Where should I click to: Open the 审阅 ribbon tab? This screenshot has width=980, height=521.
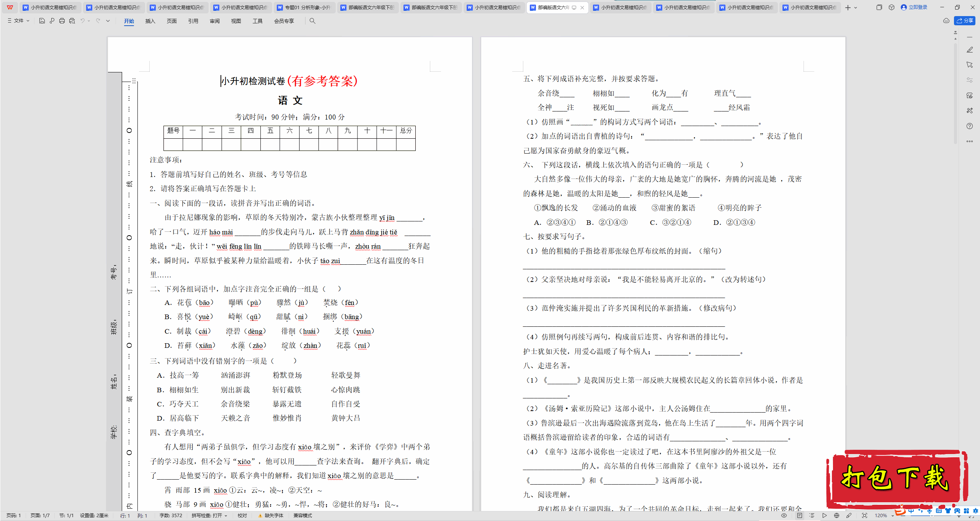pos(214,21)
